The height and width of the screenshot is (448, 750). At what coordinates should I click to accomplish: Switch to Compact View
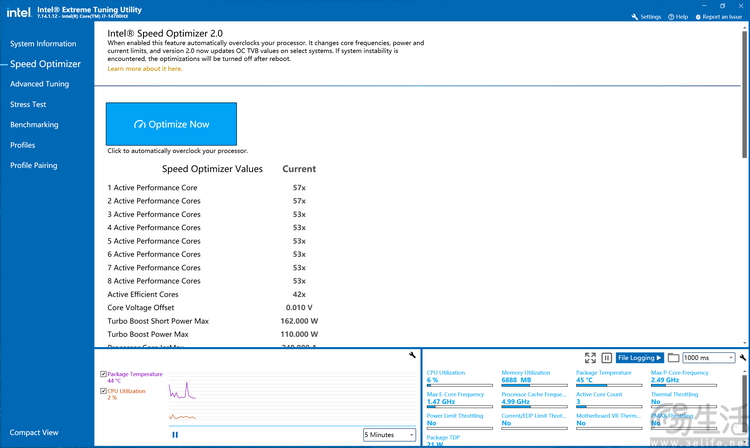coord(33,432)
